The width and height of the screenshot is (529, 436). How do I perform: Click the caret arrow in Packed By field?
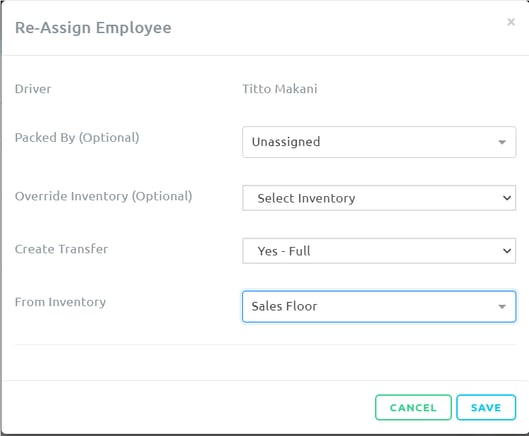pos(502,142)
